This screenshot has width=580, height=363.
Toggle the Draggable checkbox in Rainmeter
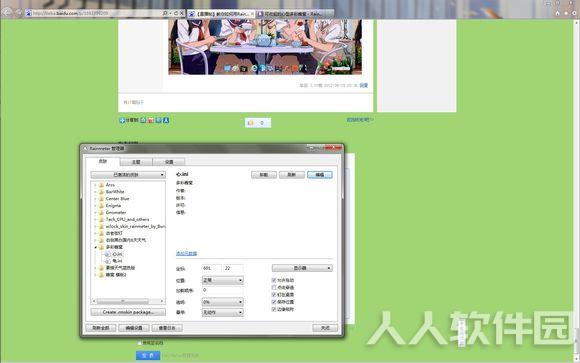click(274, 280)
